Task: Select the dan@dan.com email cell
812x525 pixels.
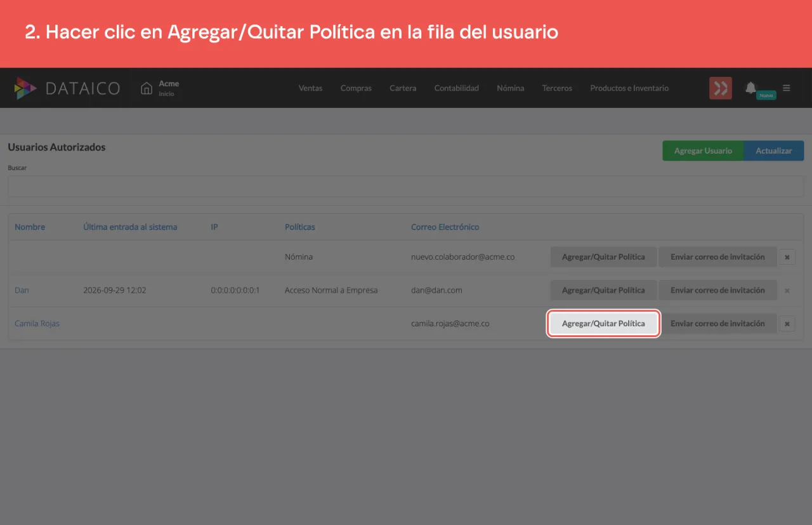Action: 436,290
